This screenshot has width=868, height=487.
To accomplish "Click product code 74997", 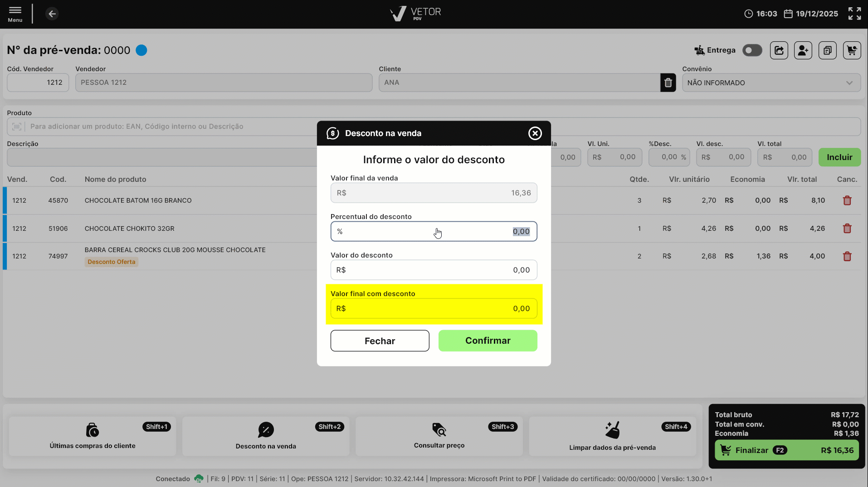I will point(58,256).
